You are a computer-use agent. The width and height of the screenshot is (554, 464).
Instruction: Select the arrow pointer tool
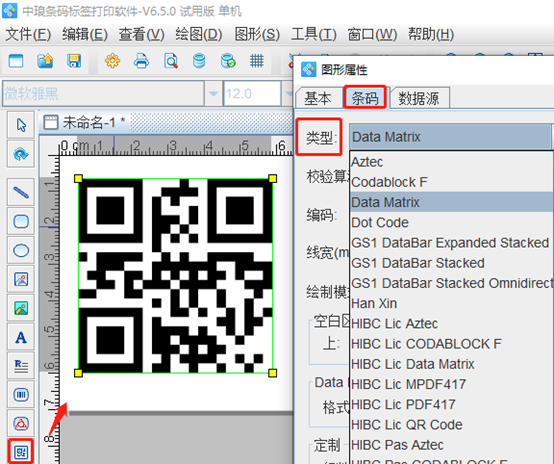coord(21,125)
